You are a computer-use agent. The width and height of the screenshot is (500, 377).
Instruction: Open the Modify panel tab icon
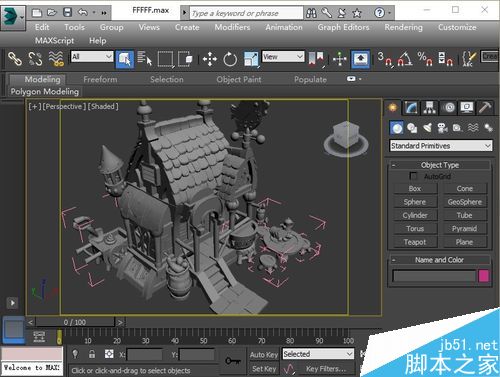[411, 108]
